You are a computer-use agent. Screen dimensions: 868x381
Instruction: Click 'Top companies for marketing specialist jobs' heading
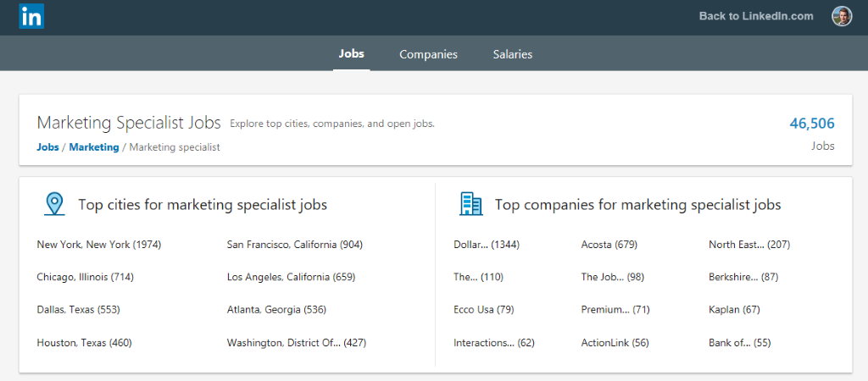coord(637,205)
